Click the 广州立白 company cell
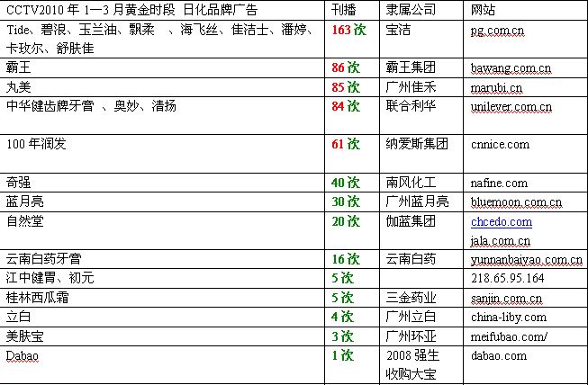 [x=411, y=317]
